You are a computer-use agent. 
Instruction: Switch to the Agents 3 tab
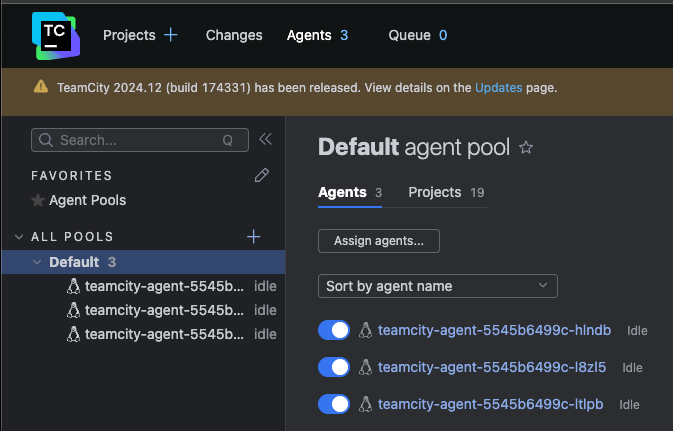pos(350,192)
